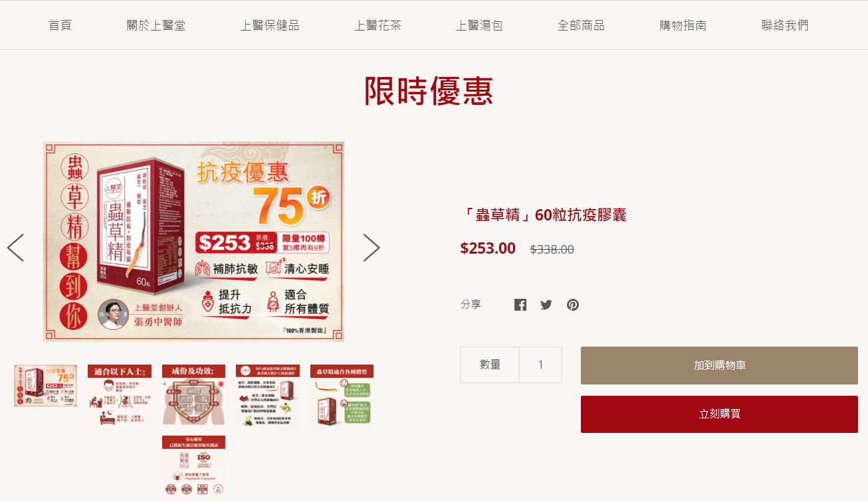Go to 上醫花茶 category

(x=378, y=25)
